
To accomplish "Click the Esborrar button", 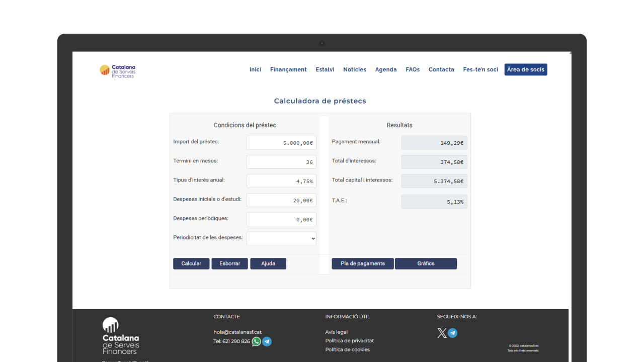I will pyautogui.click(x=229, y=263).
